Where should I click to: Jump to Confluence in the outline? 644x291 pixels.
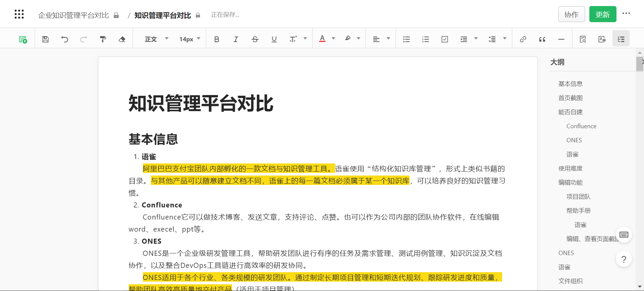pyautogui.click(x=581, y=126)
